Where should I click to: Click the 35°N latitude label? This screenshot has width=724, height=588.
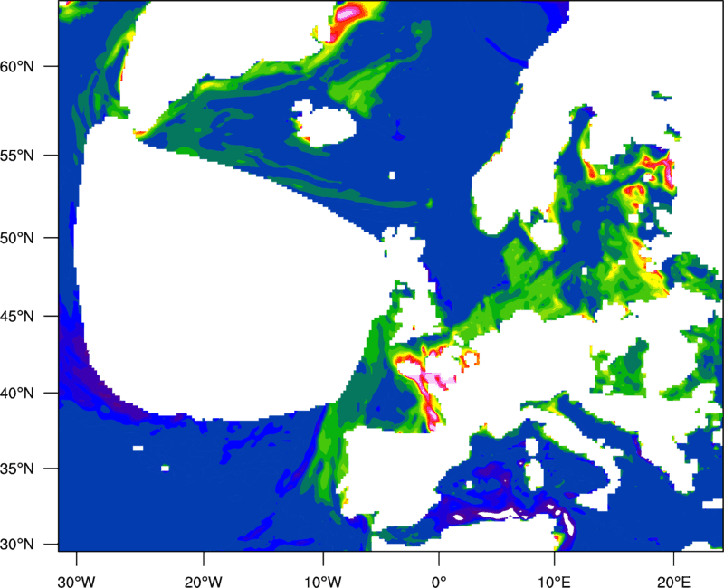(x=17, y=469)
